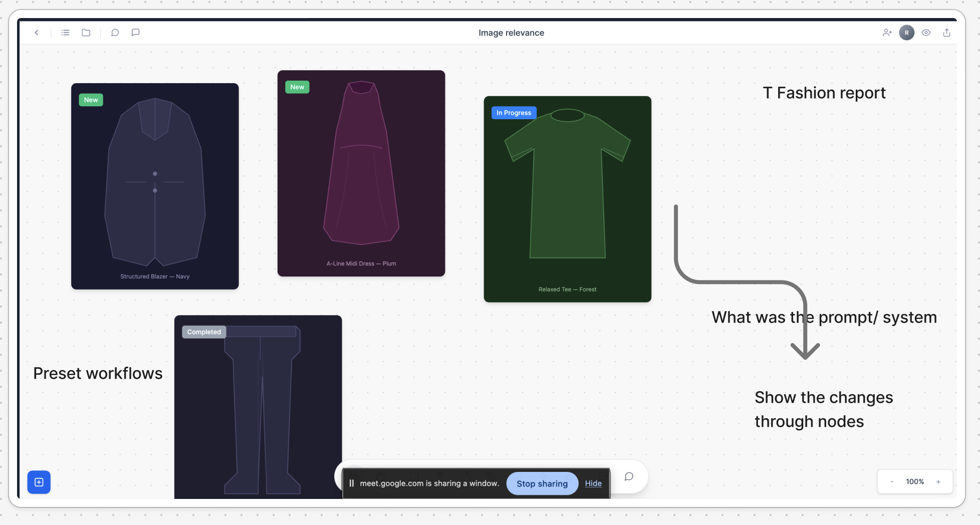Open the share/export icon at top right
Screen dimensions: 980x525
click(x=946, y=33)
